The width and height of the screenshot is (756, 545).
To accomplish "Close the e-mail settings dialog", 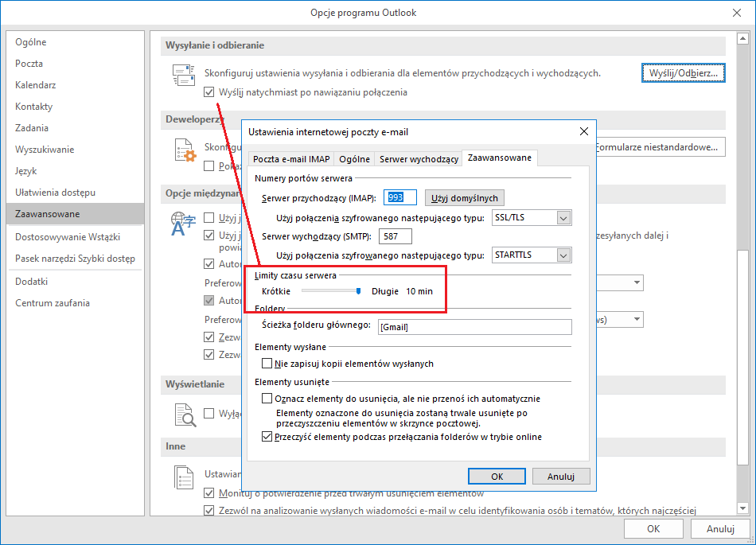I will [584, 131].
